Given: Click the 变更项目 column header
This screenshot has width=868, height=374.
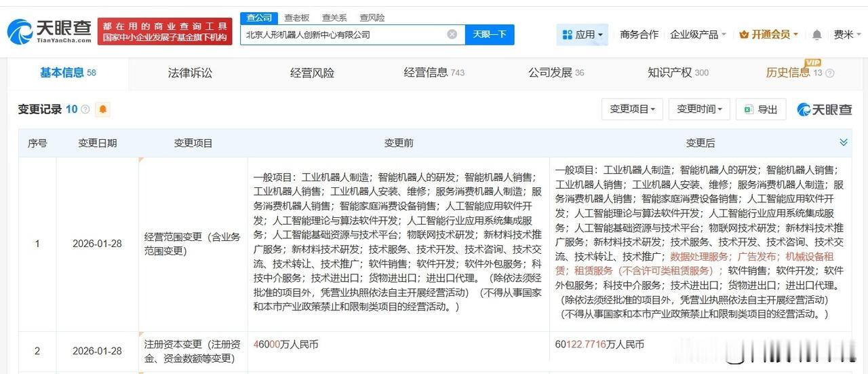Looking at the screenshot, I should click(x=193, y=143).
